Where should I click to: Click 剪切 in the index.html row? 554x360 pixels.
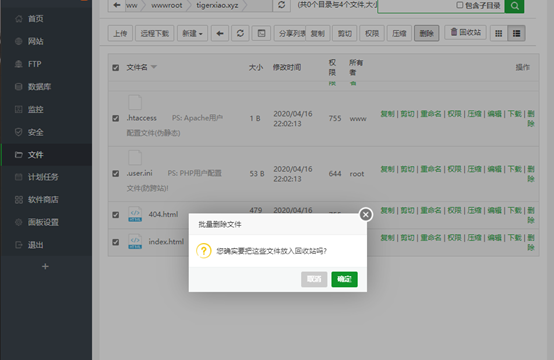[x=407, y=238]
